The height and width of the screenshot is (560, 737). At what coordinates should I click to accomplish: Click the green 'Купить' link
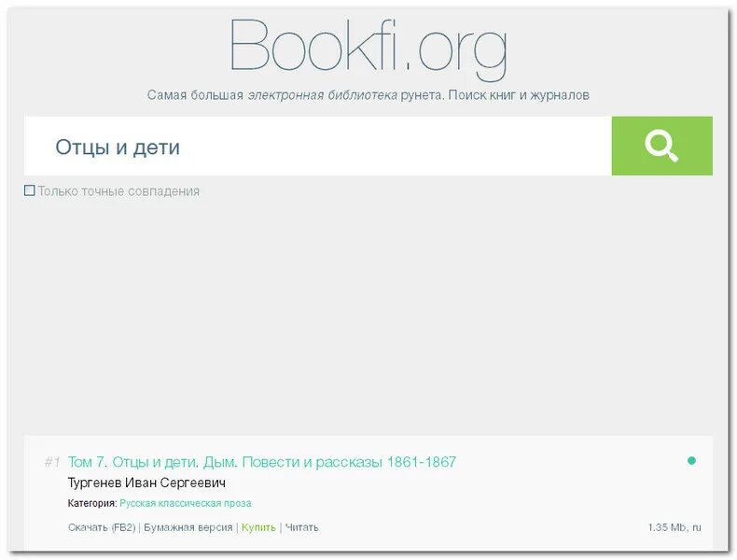click(258, 527)
